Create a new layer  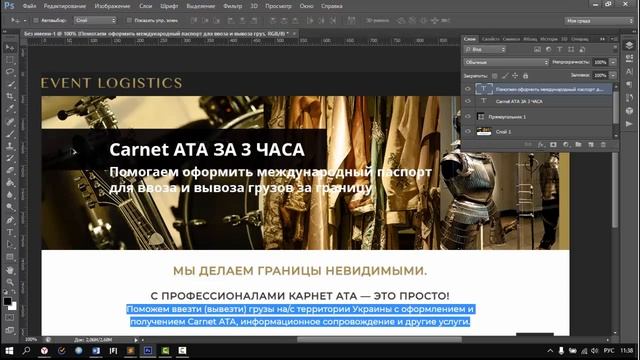pos(591,144)
